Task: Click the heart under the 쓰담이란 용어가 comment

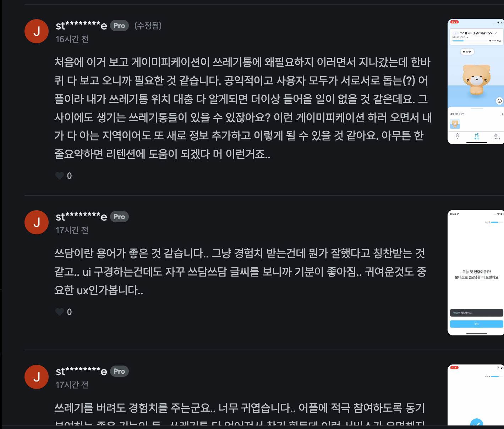Action: tap(60, 312)
